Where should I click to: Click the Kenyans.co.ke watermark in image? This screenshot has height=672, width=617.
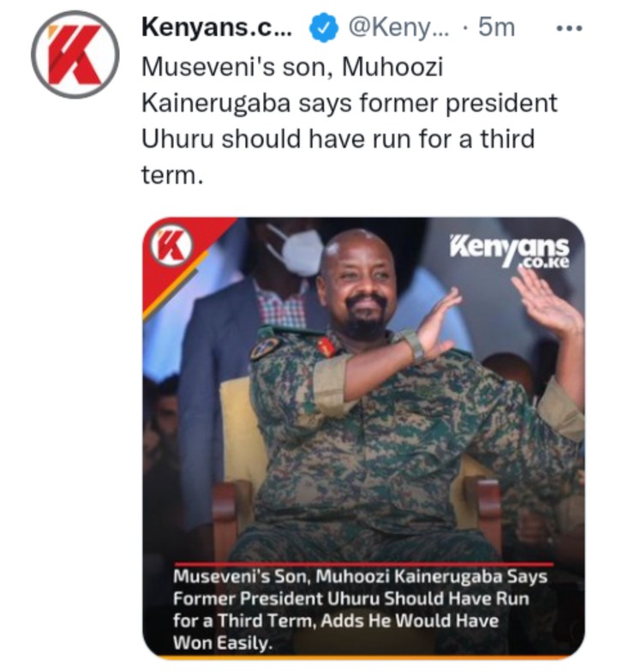point(509,252)
